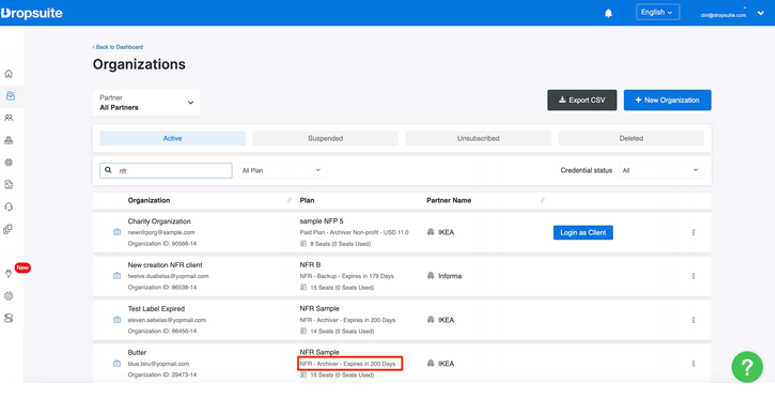The image size is (775, 396).
Task: Expand the Partner All Partners dropdown
Action: 146,103
